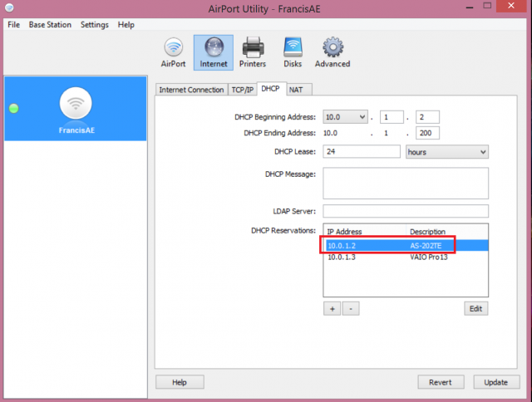Select the DHCP tab
The width and height of the screenshot is (532, 402).
pyautogui.click(x=271, y=89)
